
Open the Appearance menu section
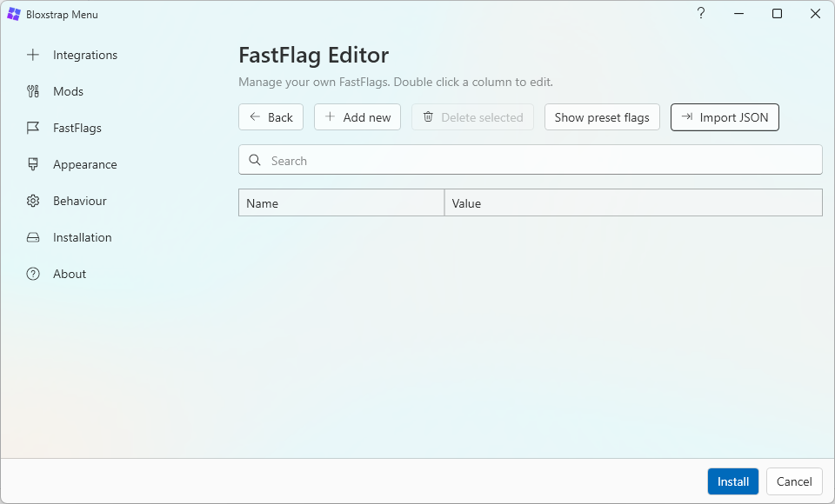(84, 164)
